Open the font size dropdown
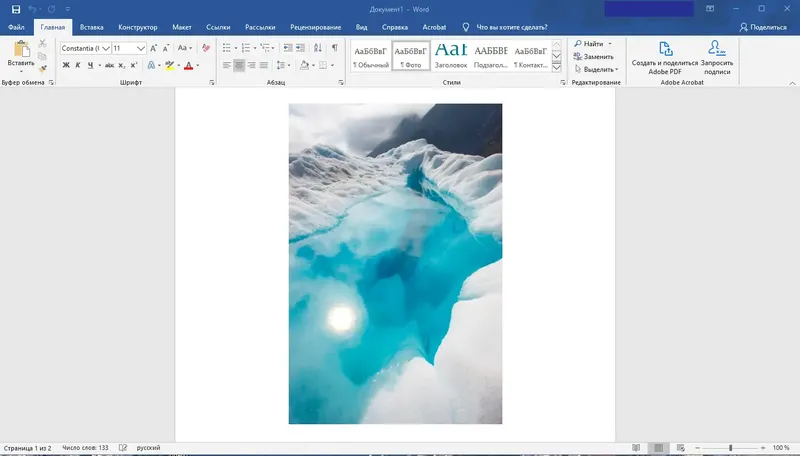Viewport: 800px width, 456px height. coord(141,48)
